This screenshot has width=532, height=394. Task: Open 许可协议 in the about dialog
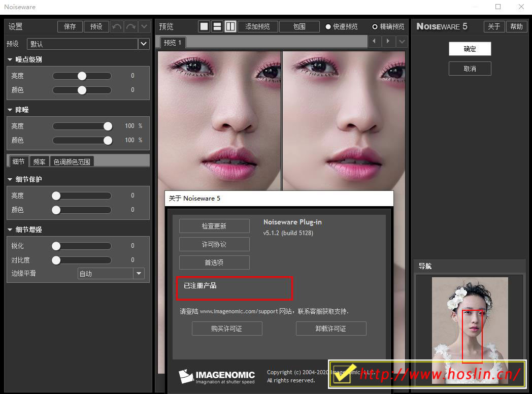click(214, 244)
